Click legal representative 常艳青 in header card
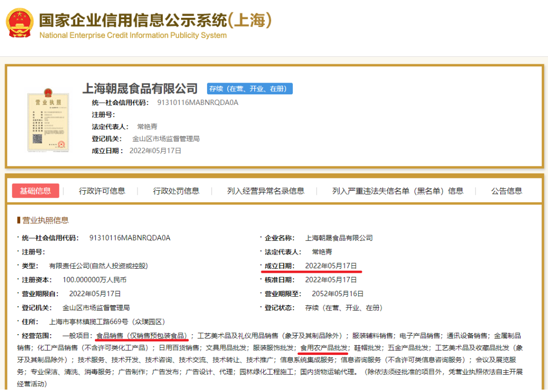 pyautogui.click(x=147, y=127)
